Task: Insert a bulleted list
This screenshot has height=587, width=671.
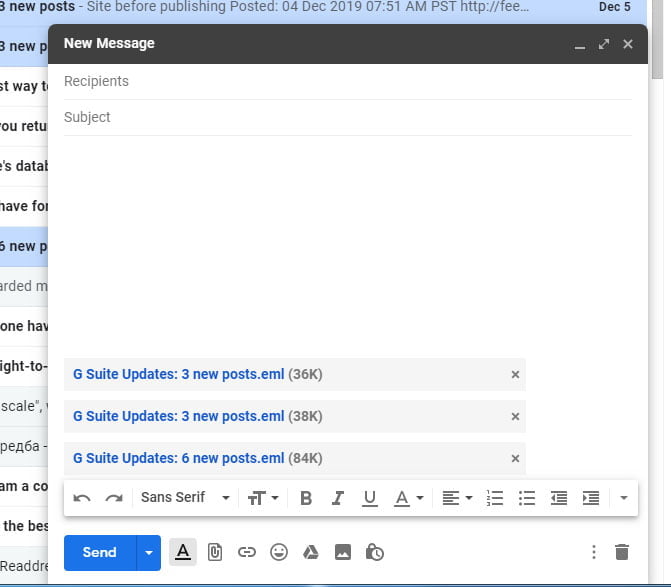Action: pos(527,498)
